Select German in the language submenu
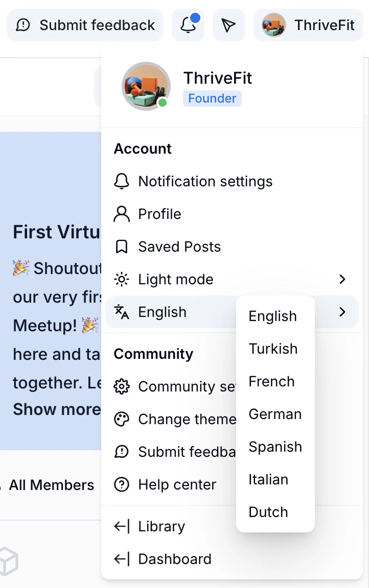Screen dimensions: 369x588 [275, 414]
